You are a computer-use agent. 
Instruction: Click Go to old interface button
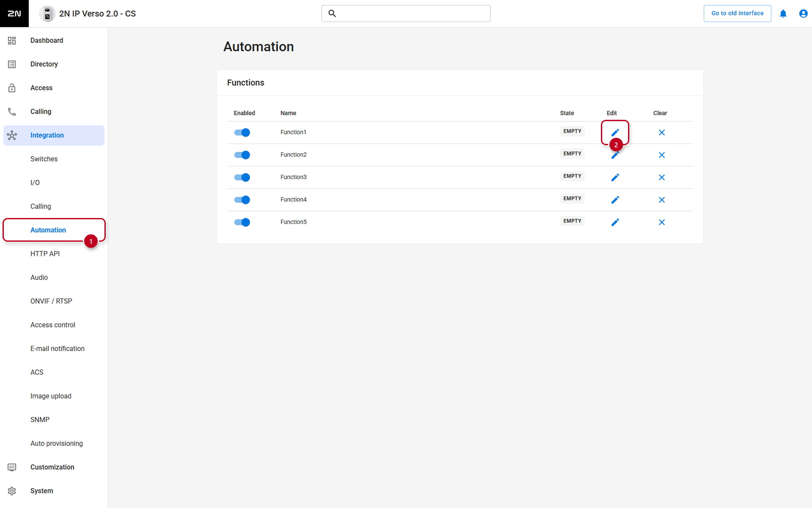click(x=737, y=14)
